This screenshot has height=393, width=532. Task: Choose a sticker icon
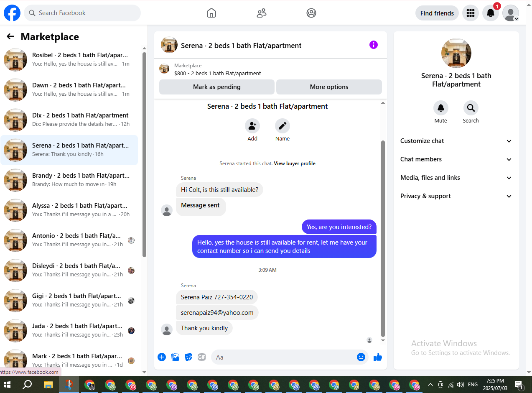pos(188,357)
